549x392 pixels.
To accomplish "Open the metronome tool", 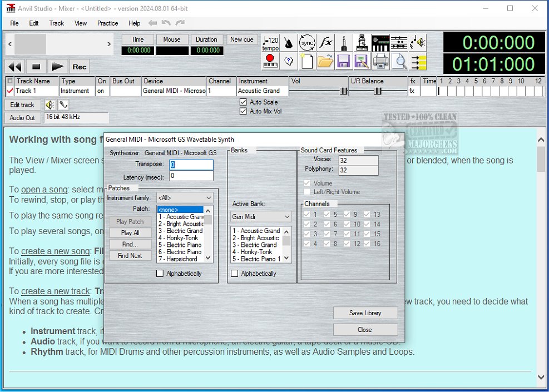I will tap(288, 43).
